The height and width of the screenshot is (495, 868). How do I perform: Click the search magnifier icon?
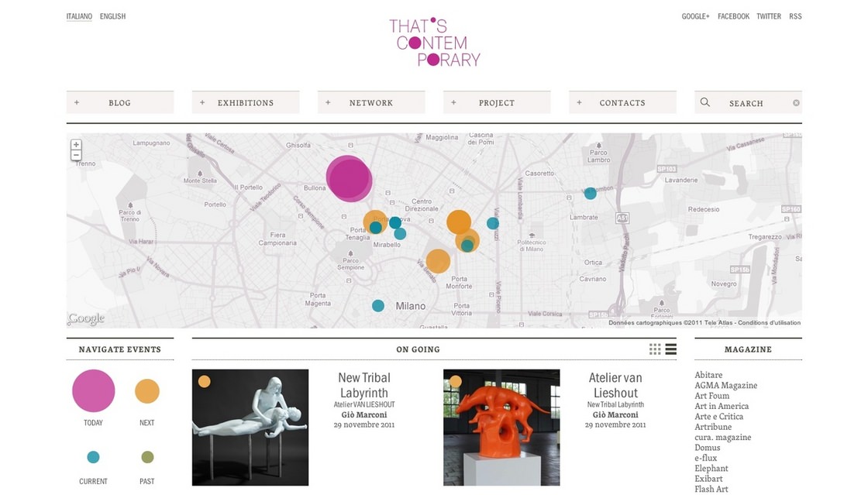704,102
